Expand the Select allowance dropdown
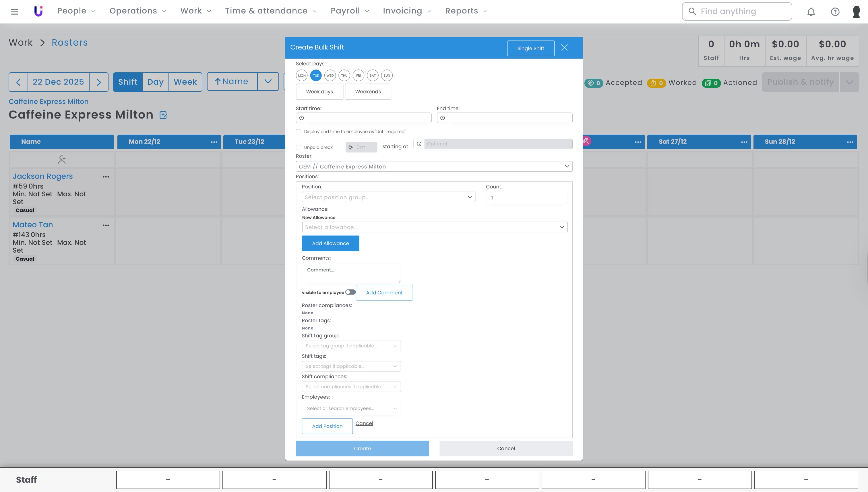Screen dimensions: 868x492 click(x=434, y=227)
